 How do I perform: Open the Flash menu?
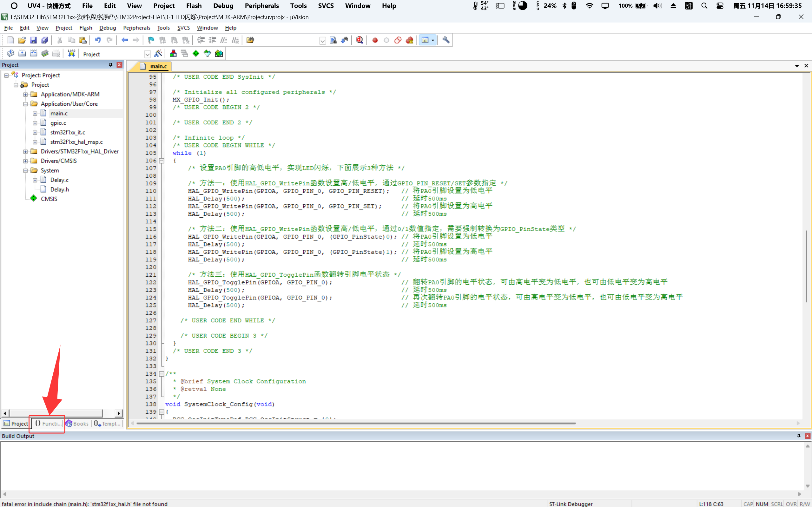tap(85, 28)
